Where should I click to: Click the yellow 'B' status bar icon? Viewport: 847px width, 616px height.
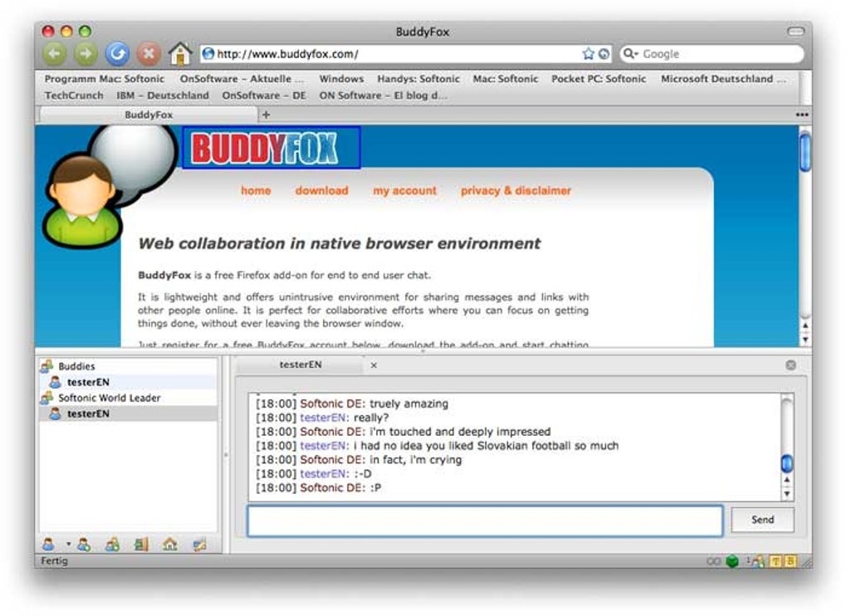pyautogui.click(x=790, y=561)
